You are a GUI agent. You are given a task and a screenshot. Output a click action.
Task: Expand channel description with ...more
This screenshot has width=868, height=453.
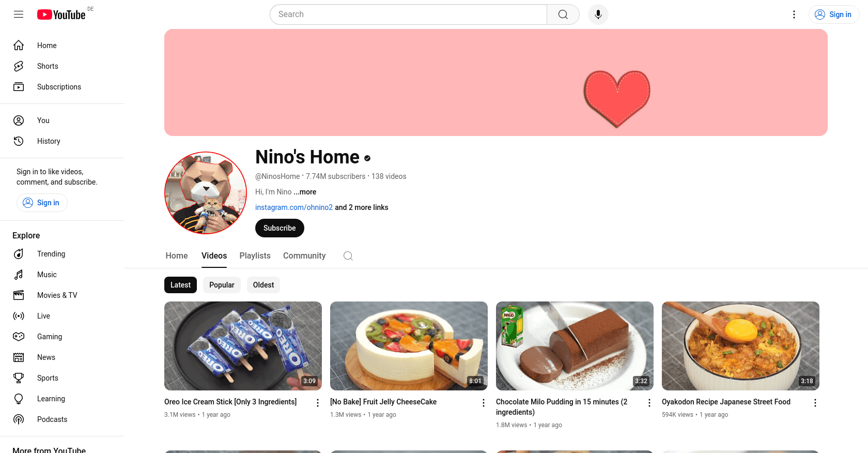[305, 192]
